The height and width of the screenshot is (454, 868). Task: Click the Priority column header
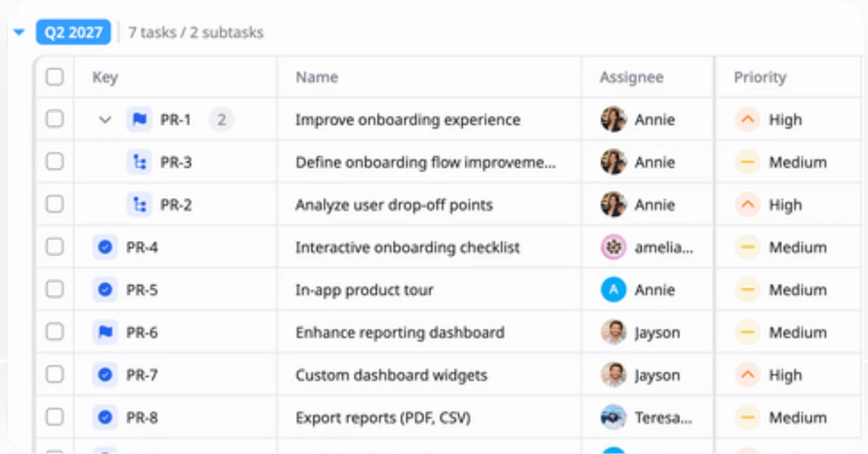[x=760, y=77]
